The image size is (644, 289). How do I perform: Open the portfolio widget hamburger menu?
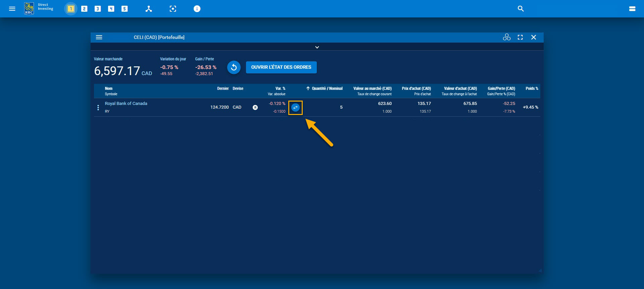(99, 37)
